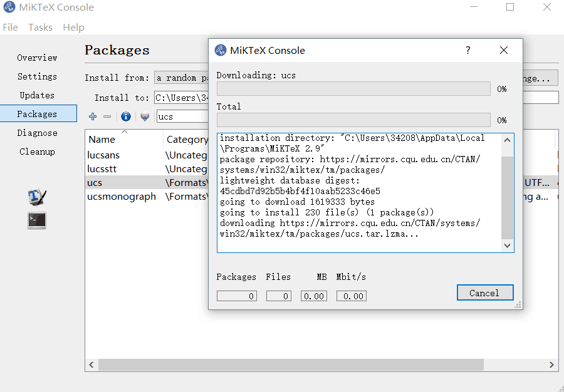The image size is (564, 392).
Task: Select the Diagnose sidebar entry
Action: (36, 132)
